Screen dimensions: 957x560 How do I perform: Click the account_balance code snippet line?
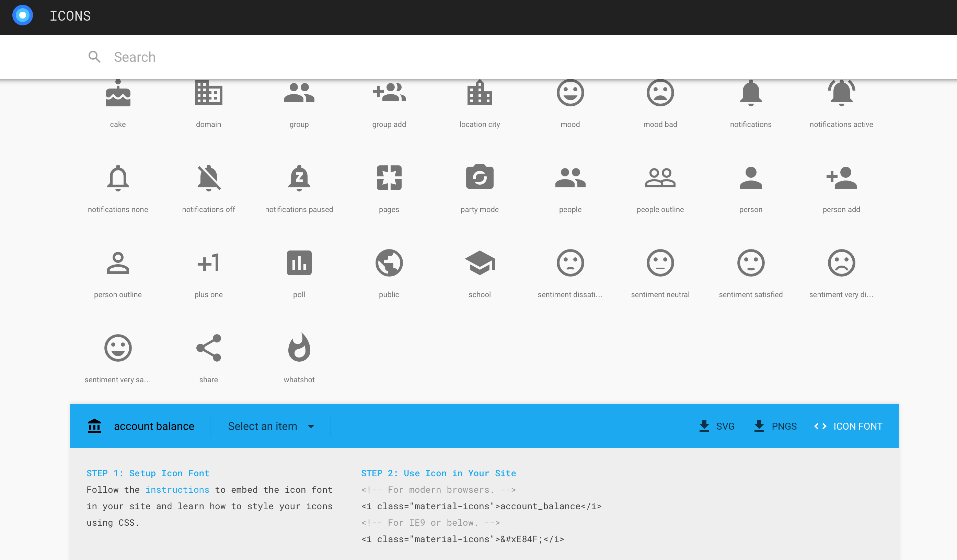tap(481, 506)
